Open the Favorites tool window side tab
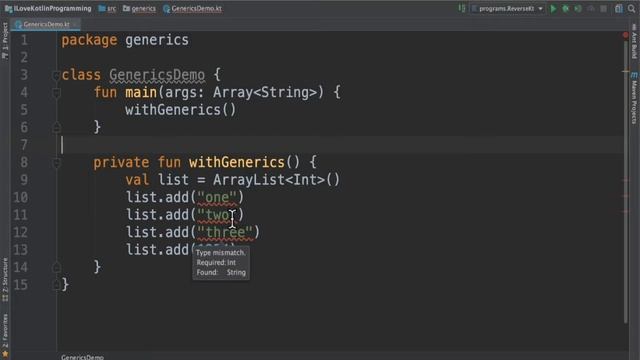The width and height of the screenshot is (640, 360). (x=5, y=335)
